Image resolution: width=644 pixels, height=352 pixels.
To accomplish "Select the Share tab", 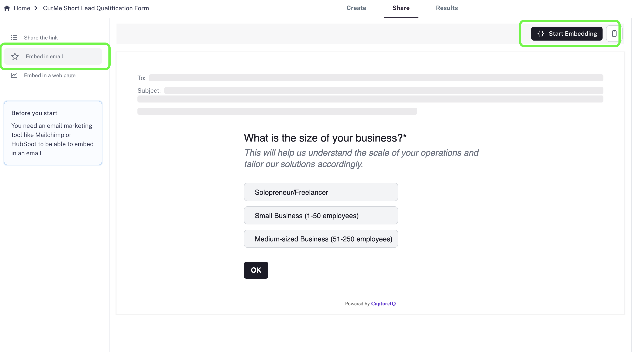I will [401, 8].
